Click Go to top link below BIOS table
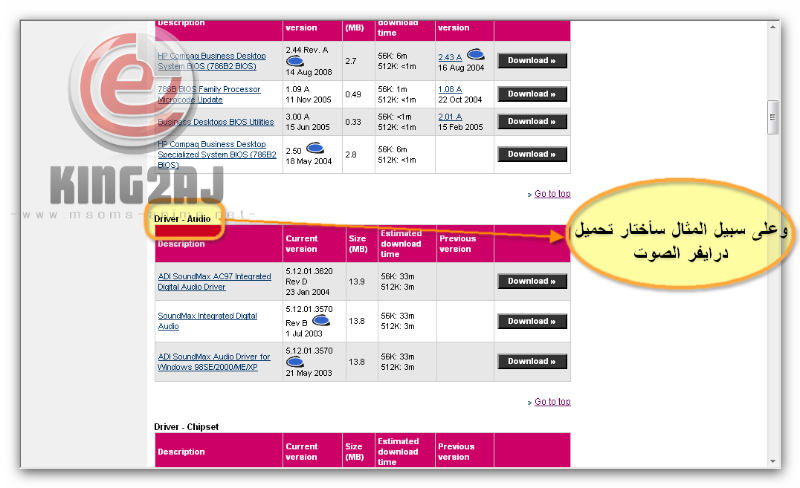This screenshot has width=800, height=488. [552, 194]
